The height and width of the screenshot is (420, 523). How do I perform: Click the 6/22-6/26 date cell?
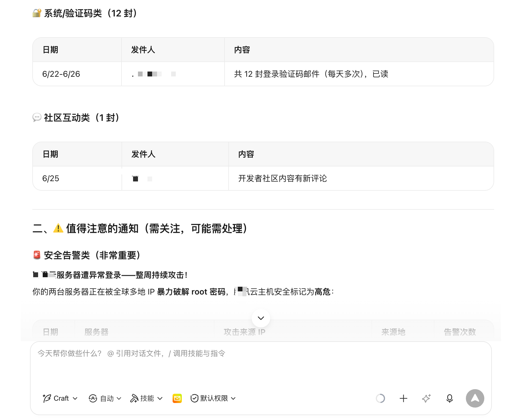(77, 74)
